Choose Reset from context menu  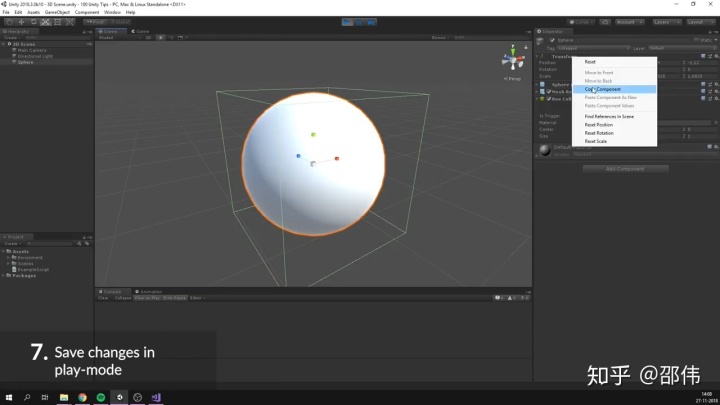click(x=614, y=62)
